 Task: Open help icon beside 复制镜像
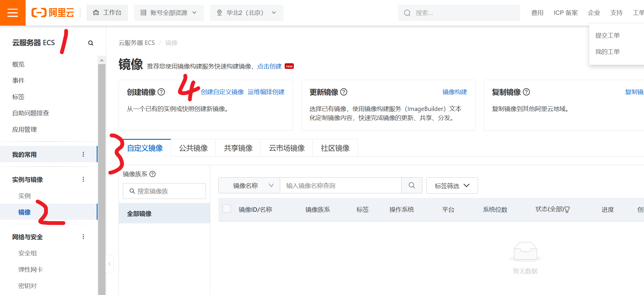[x=526, y=92]
